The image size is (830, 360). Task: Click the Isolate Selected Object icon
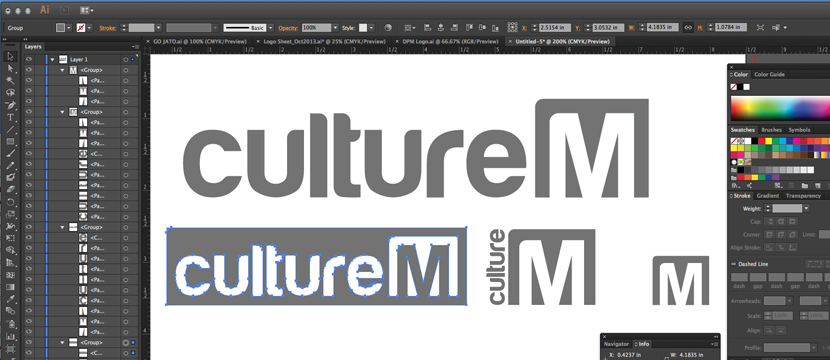[761, 28]
